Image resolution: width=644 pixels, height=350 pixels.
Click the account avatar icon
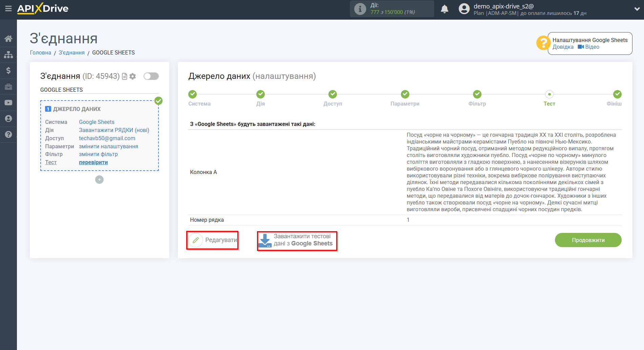(x=464, y=9)
